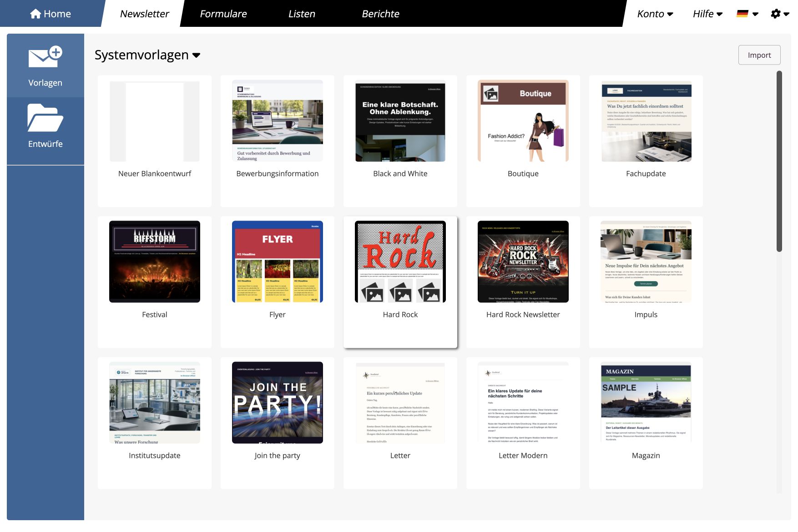
Task: Select the Neuer Blankoentwurf template
Action: [155, 141]
